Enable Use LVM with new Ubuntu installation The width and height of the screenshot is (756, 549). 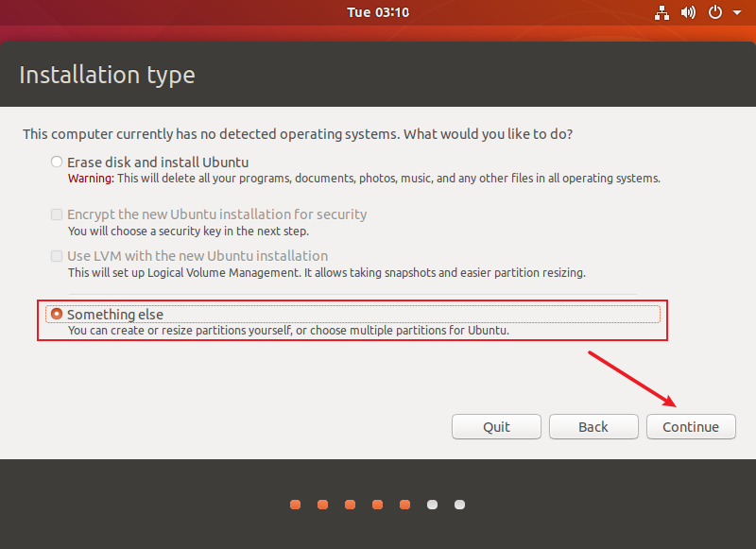click(x=57, y=256)
